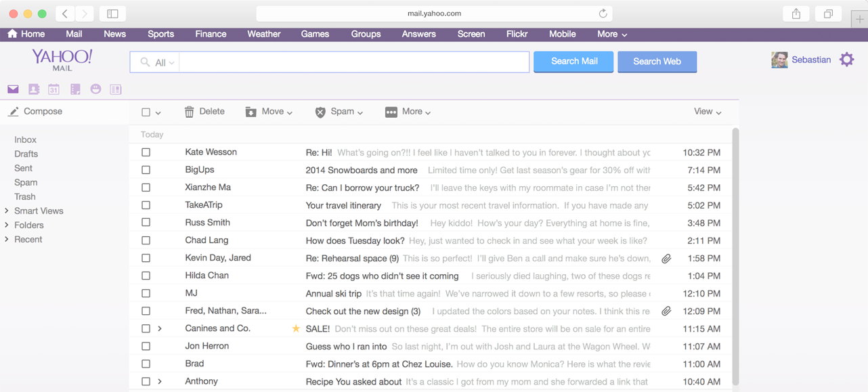Open the dropdown arrow beside the select-all checkbox
The width and height of the screenshot is (868, 392).
[158, 113]
